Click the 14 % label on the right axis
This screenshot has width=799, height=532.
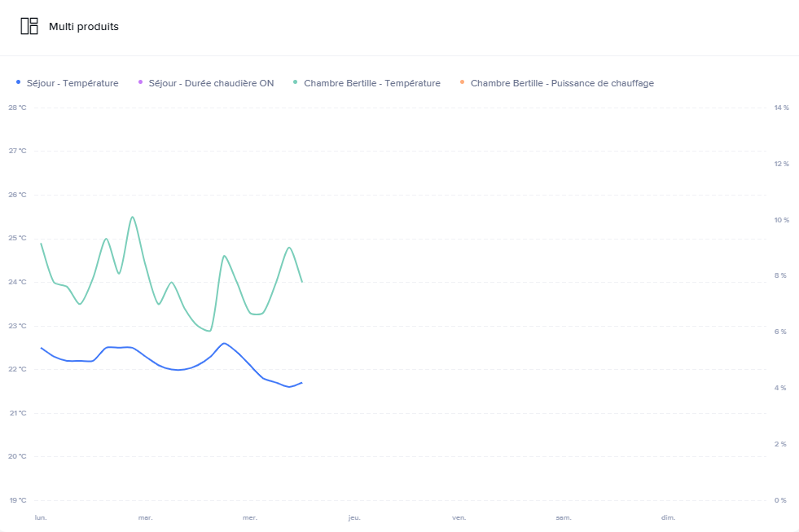tap(781, 108)
